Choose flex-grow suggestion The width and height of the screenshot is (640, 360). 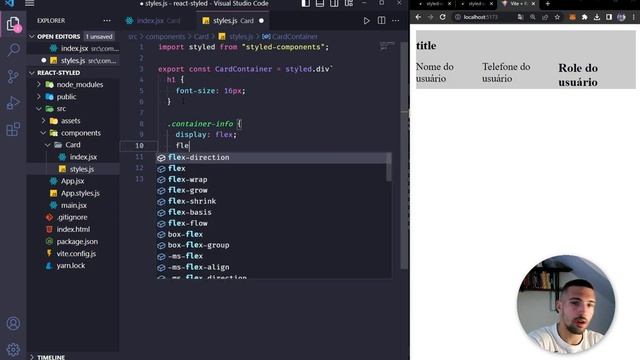pyautogui.click(x=271, y=190)
